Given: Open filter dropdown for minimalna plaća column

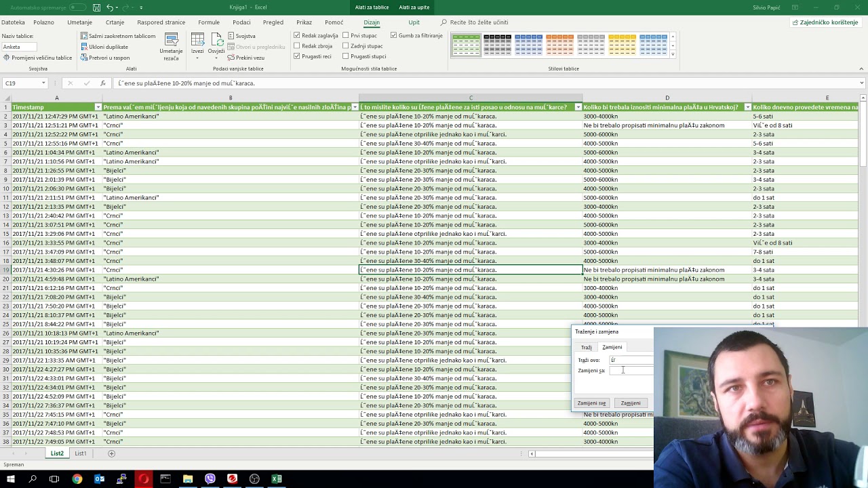Looking at the screenshot, I should click(x=747, y=107).
